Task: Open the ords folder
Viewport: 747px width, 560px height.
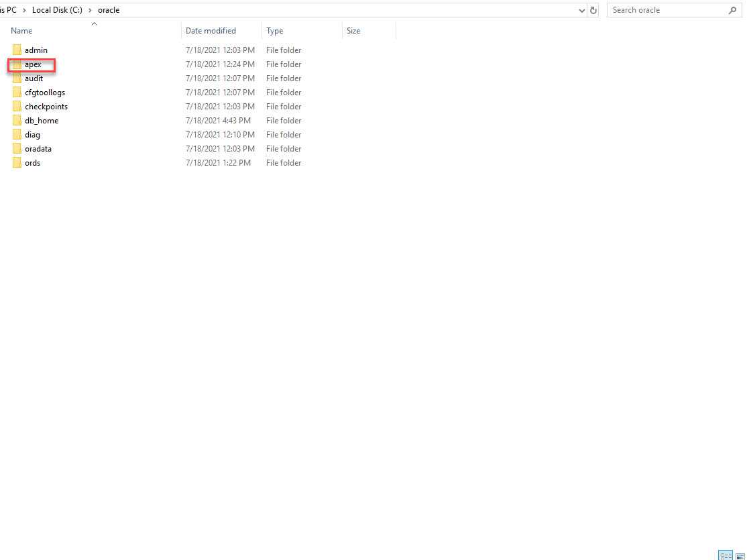Action: (33, 162)
